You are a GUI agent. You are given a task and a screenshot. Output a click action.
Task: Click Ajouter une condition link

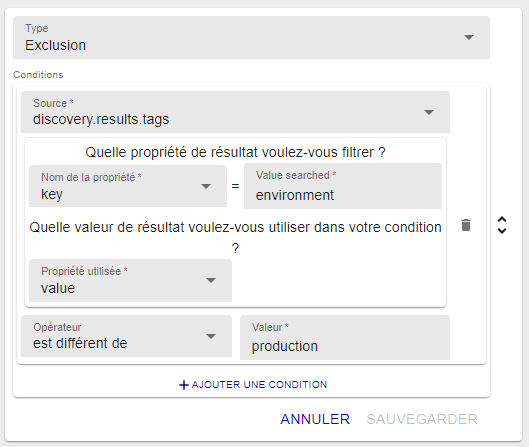[253, 385]
